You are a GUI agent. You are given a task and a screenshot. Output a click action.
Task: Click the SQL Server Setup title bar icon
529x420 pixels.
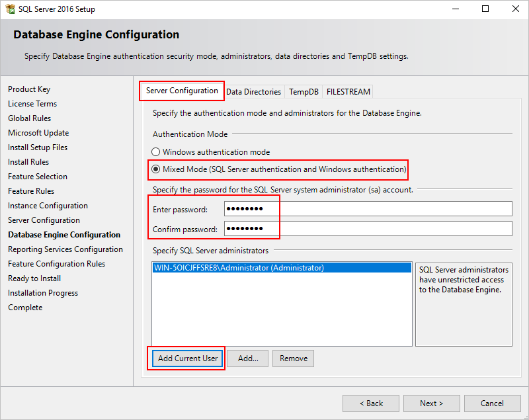click(10, 9)
